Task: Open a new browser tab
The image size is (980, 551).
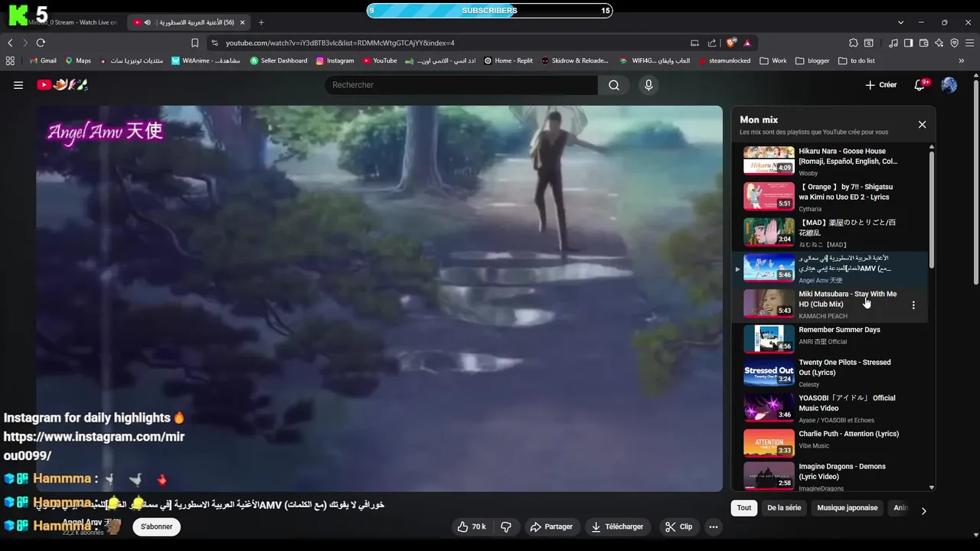Action: click(x=261, y=22)
